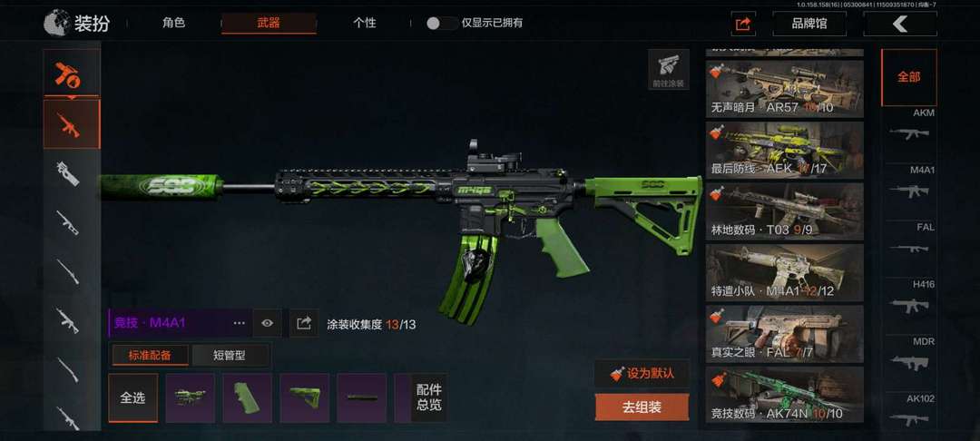Select the assault rifle category icon in sidebar
Viewport: 980px width, 441px height.
(72, 124)
